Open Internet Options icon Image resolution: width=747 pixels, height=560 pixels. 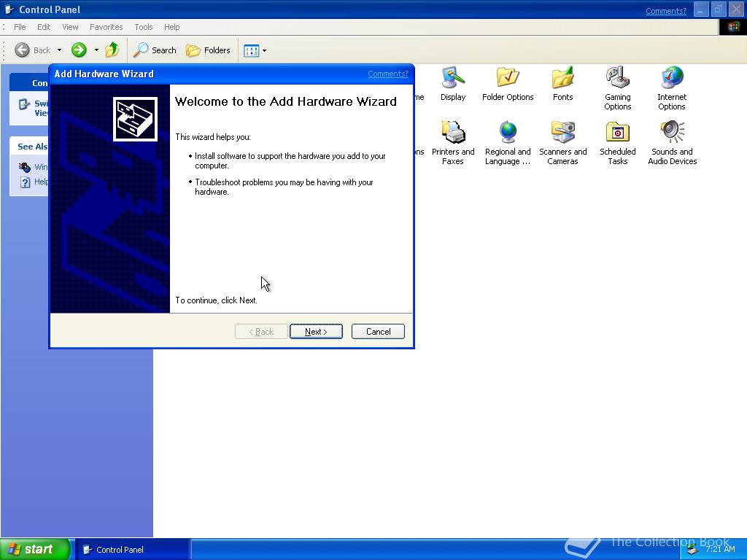672,77
